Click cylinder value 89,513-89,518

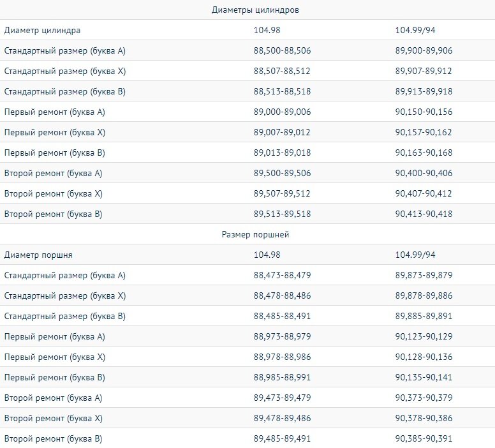[282, 214]
